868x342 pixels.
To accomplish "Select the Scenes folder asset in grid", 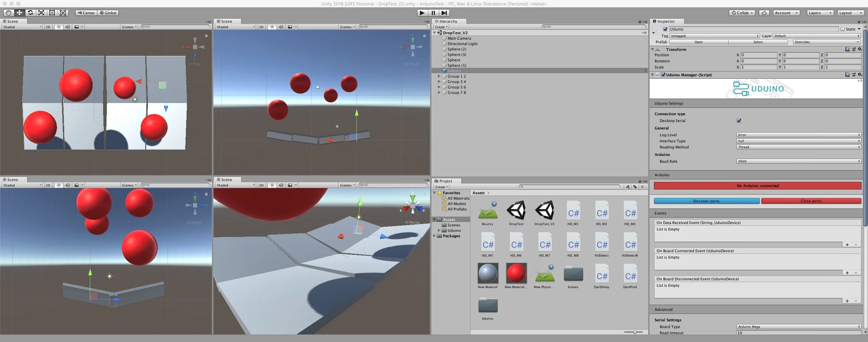I will click(x=573, y=276).
